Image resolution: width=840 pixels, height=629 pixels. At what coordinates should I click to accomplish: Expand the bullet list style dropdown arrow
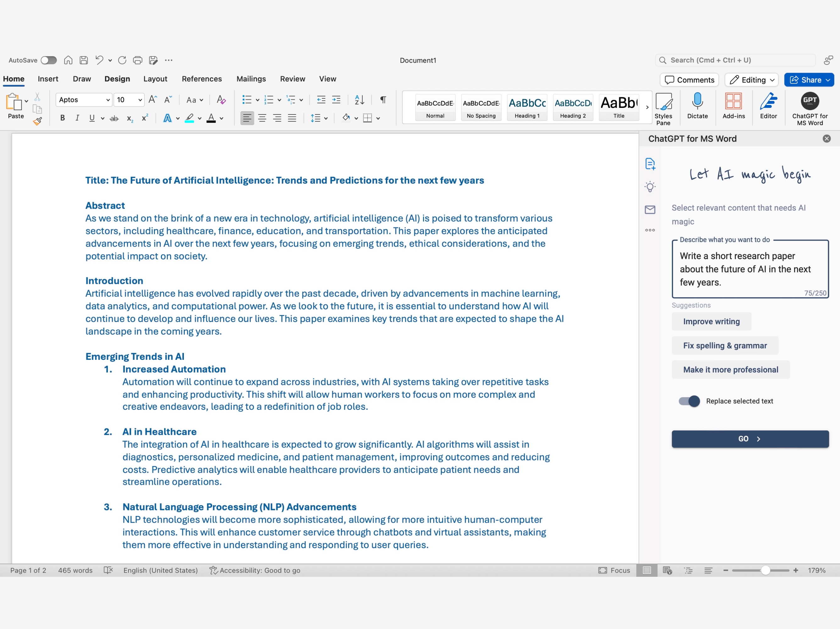(x=257, y=100)
